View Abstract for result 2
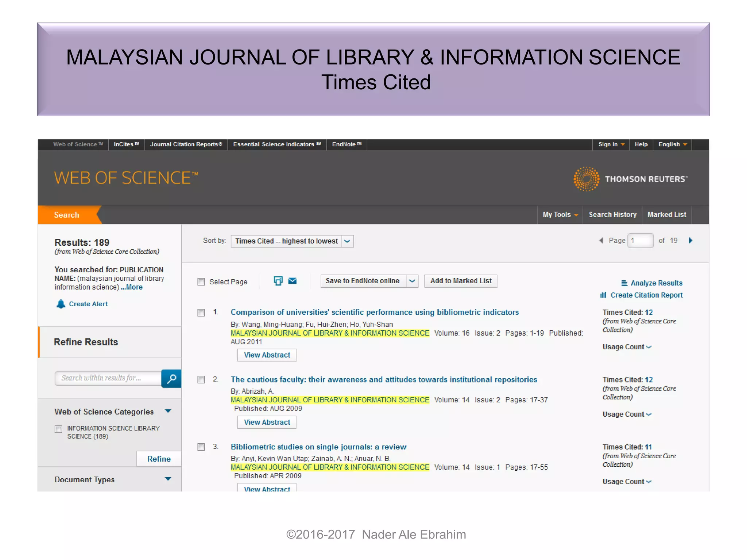The image size is (747, 560). (x=267, y=422)
